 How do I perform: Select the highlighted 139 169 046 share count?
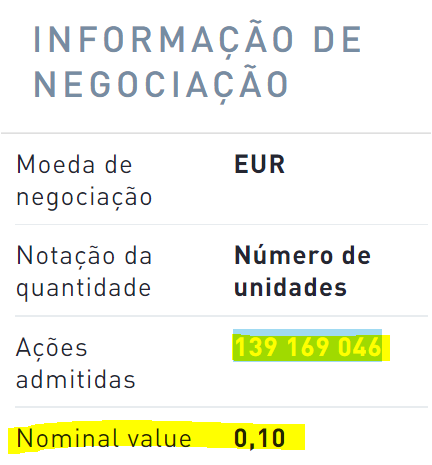tap(308, 347)
